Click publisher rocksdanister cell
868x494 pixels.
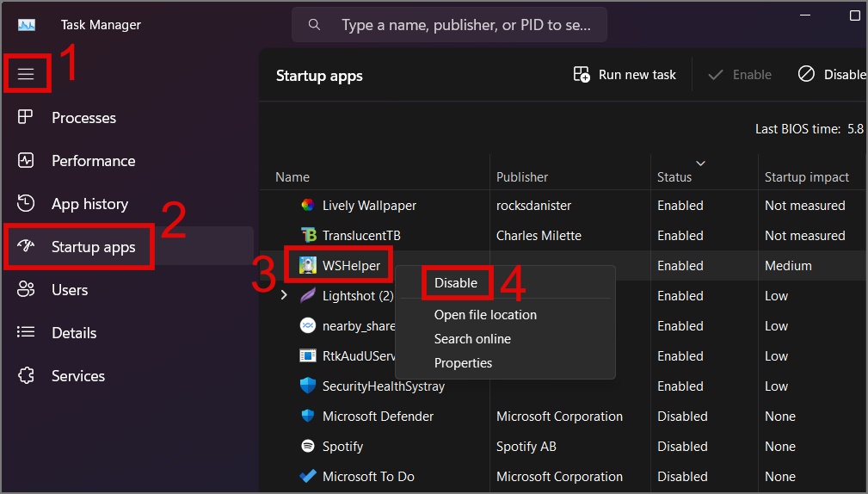click(x=533, y=206)
